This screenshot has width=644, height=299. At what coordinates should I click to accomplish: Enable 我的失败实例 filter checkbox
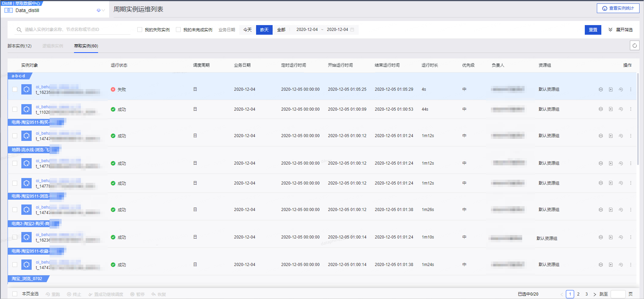tap(140, 30)
